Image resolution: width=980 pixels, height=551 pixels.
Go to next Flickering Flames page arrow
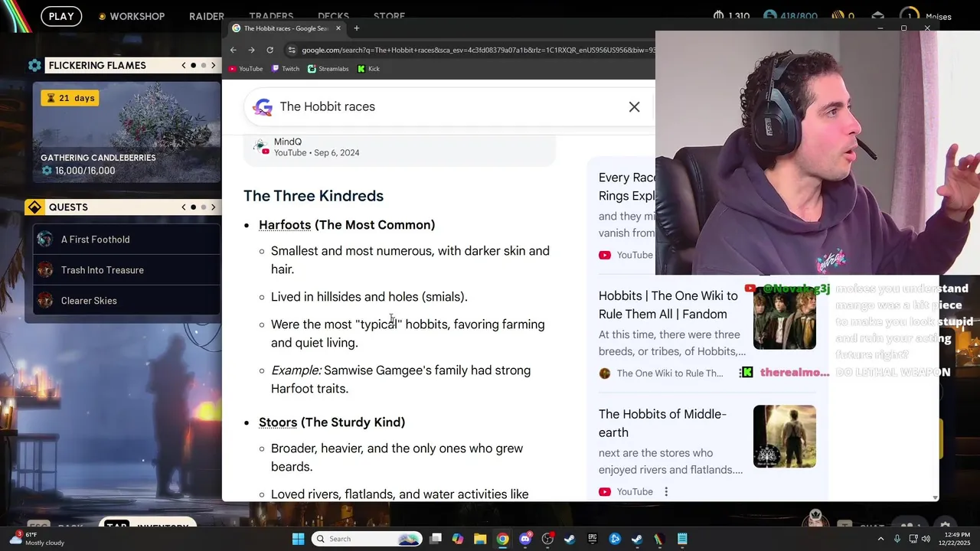click(x=213, y=66)
